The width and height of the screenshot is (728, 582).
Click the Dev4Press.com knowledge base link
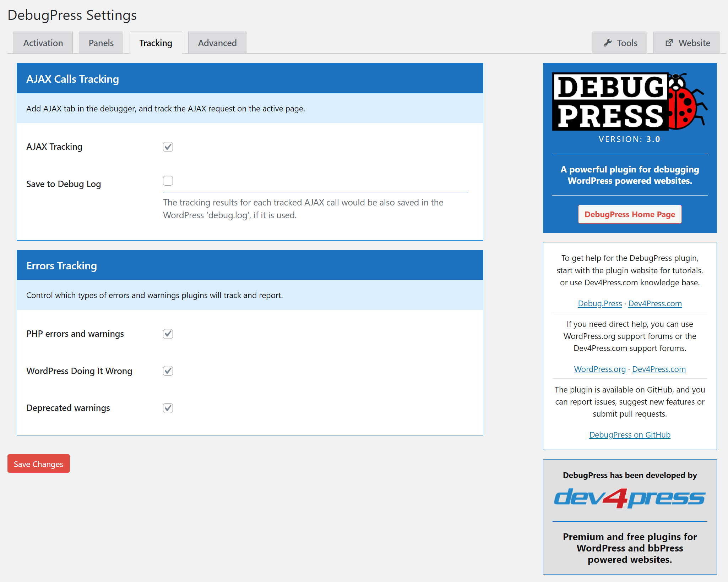click(x=655, y=304)
